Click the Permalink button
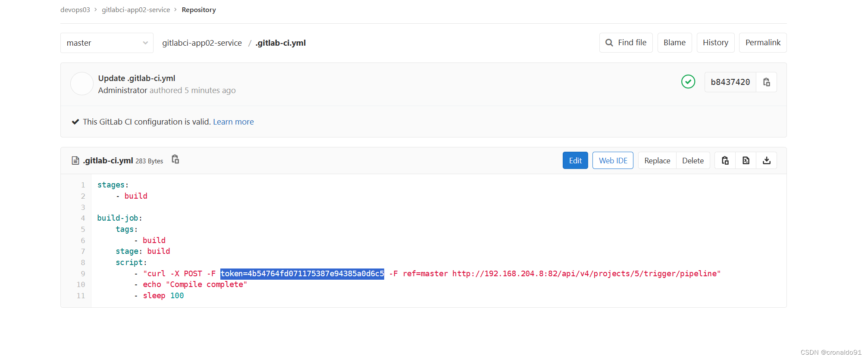 (763, 43)
